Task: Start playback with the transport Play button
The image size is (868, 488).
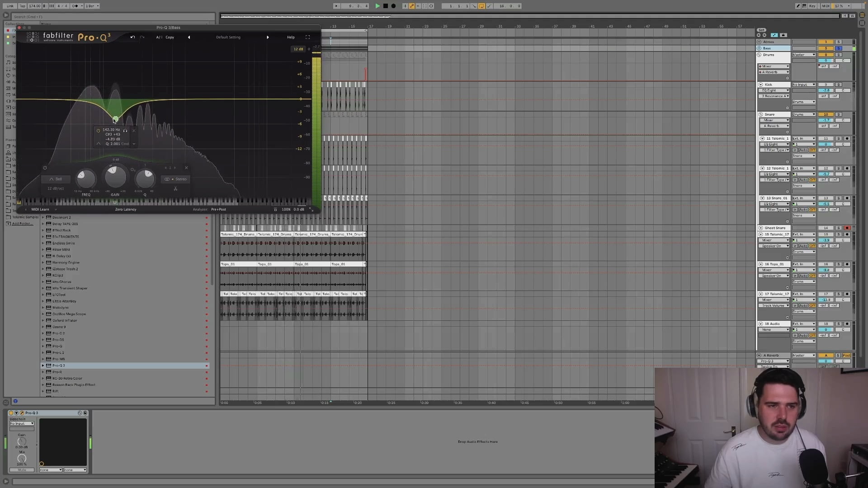Action: click(x=377, y=6)
